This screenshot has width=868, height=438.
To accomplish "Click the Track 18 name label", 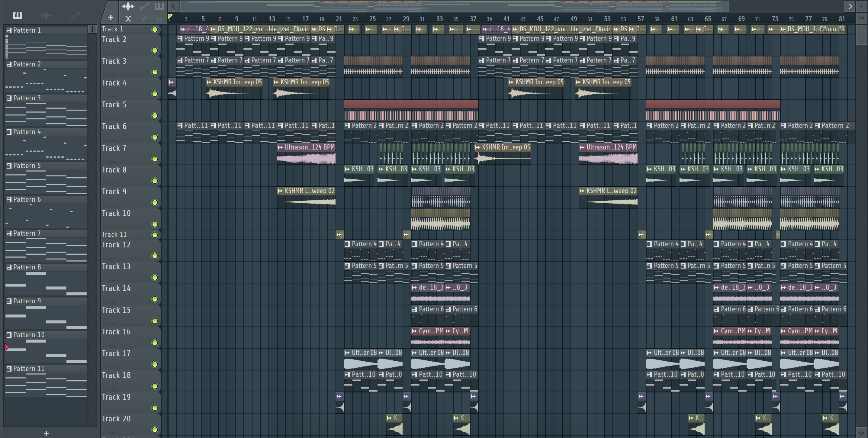I will [116, 375].
